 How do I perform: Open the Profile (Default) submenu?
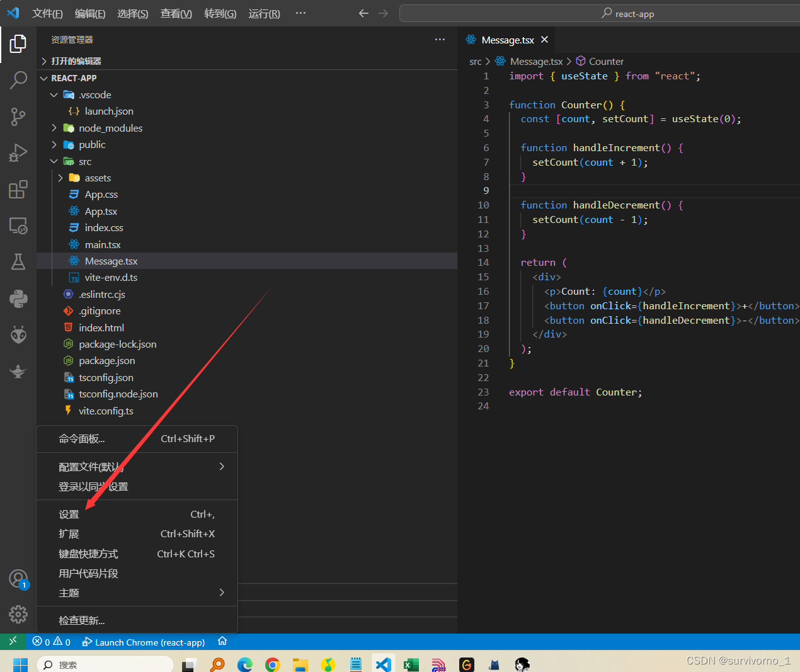137,467
